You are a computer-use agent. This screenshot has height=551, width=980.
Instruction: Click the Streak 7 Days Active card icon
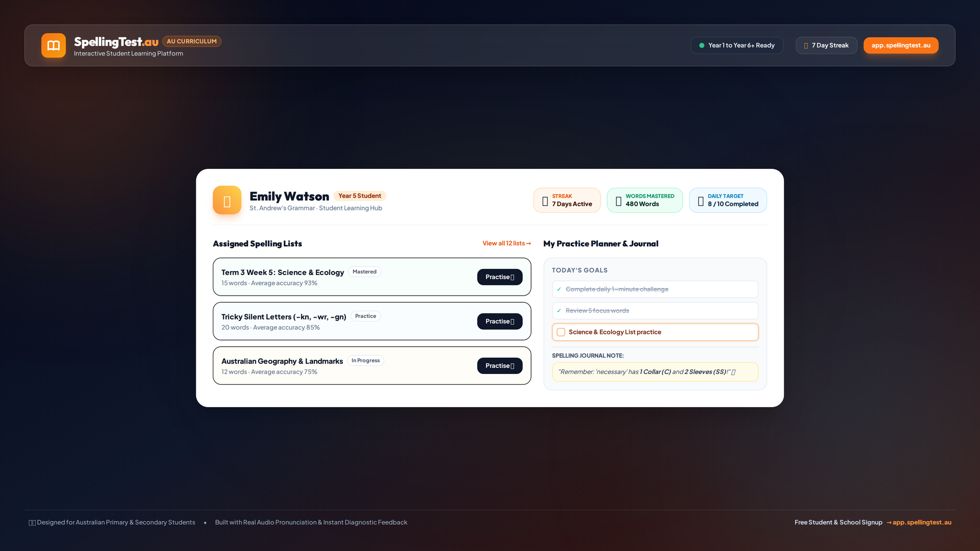(x=545, y=201)
